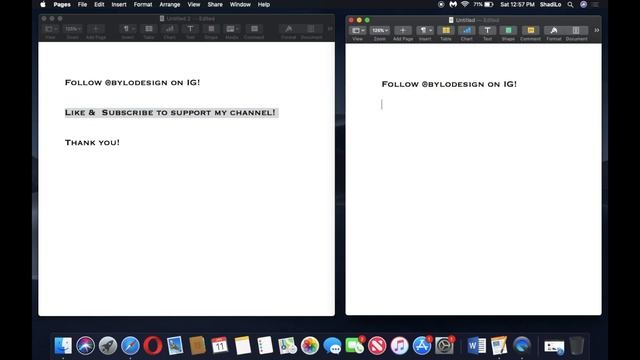Insert Chart in Untitled 2 window
This screenshot has height=360, width=640.
169,29
